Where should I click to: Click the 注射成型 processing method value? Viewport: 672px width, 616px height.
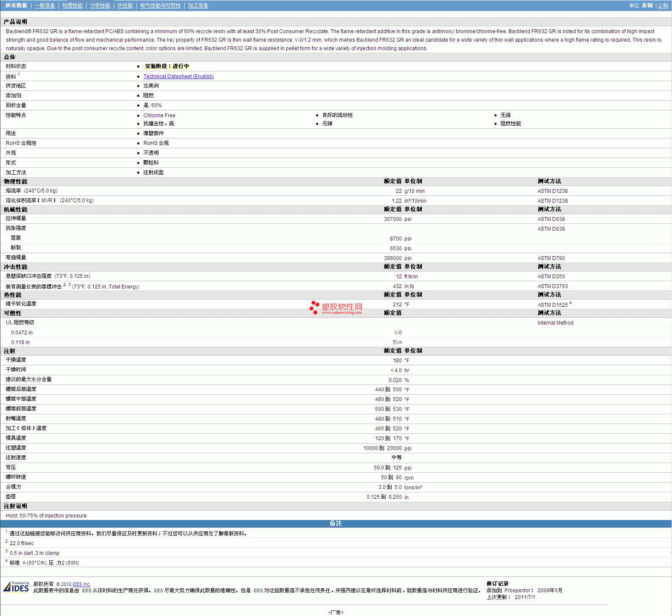click(x=153, y=172)
